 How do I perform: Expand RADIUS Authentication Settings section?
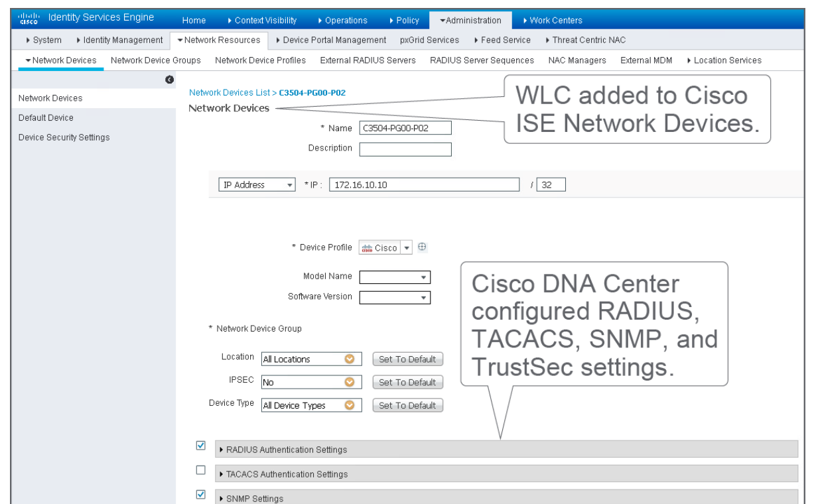pos(287,450)
